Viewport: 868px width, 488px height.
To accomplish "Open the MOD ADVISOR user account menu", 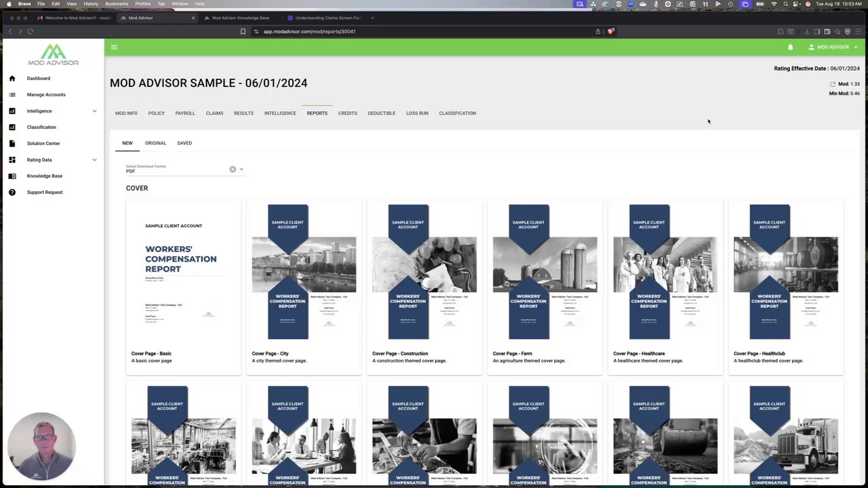I will (833, 47).
